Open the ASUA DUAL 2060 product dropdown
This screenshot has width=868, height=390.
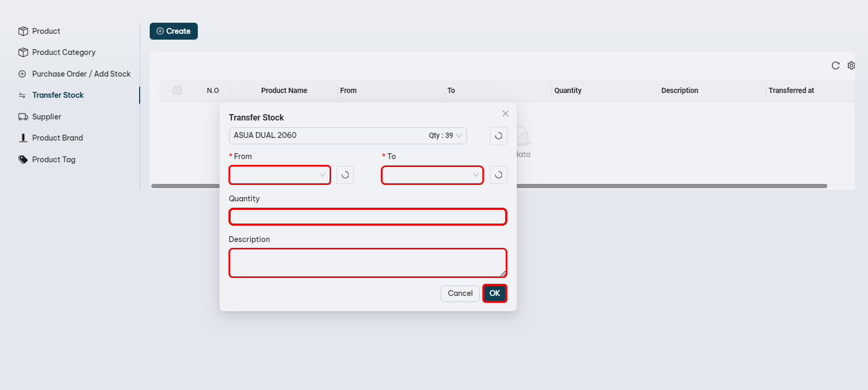tap(348, 136)
